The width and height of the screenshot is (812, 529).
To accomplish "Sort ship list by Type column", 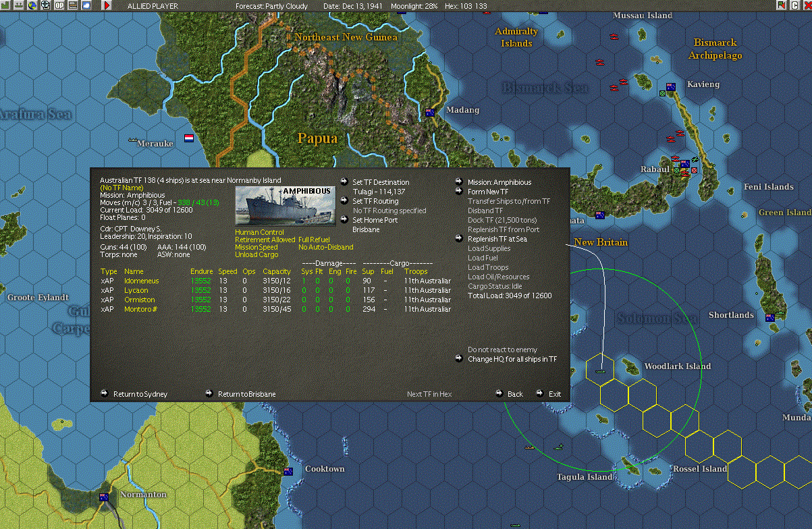I will tap(108, 271).
